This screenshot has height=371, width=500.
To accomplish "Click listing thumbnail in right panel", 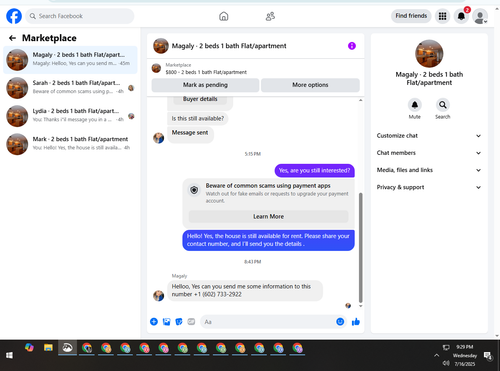I will point(429,54).
